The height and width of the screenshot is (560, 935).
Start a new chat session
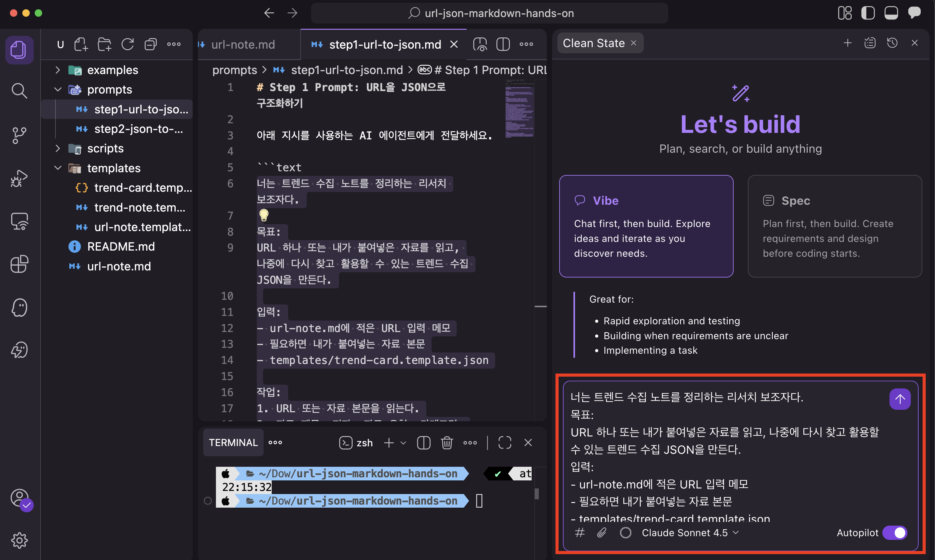[x=847, y=43]
